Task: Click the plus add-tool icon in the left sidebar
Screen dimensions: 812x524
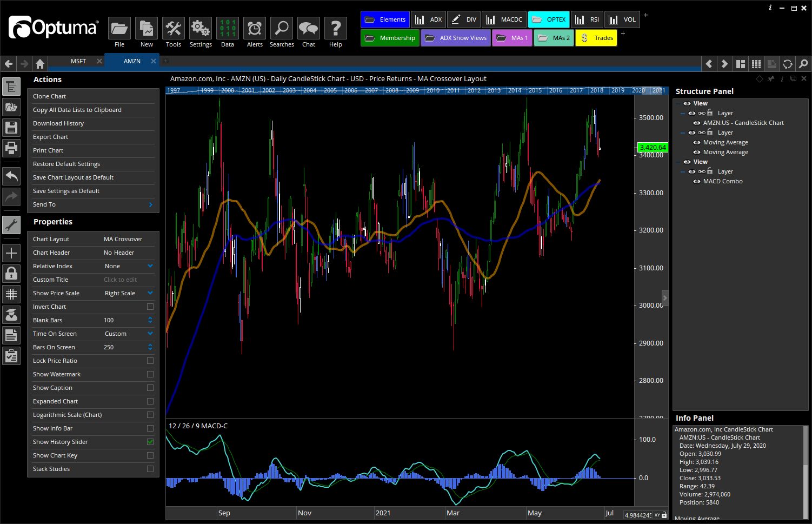Action: 11,253
